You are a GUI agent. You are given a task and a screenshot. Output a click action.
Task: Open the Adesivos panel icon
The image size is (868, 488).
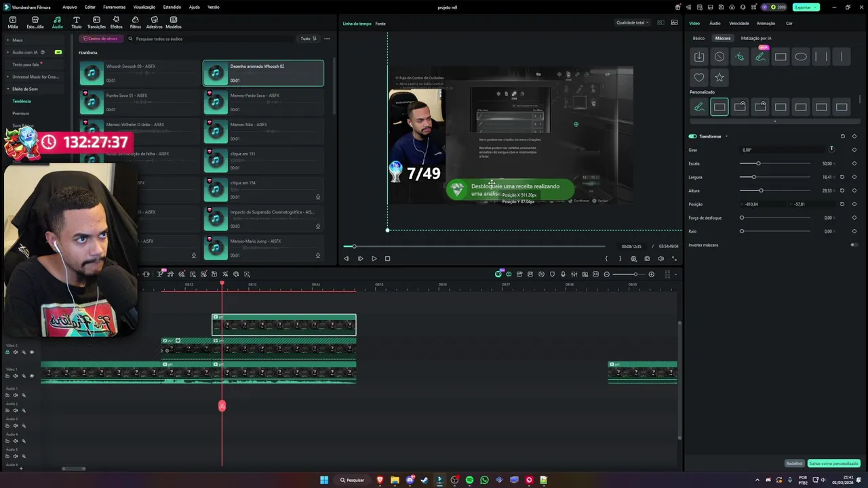pyautogui.click(x=154, y=22)
